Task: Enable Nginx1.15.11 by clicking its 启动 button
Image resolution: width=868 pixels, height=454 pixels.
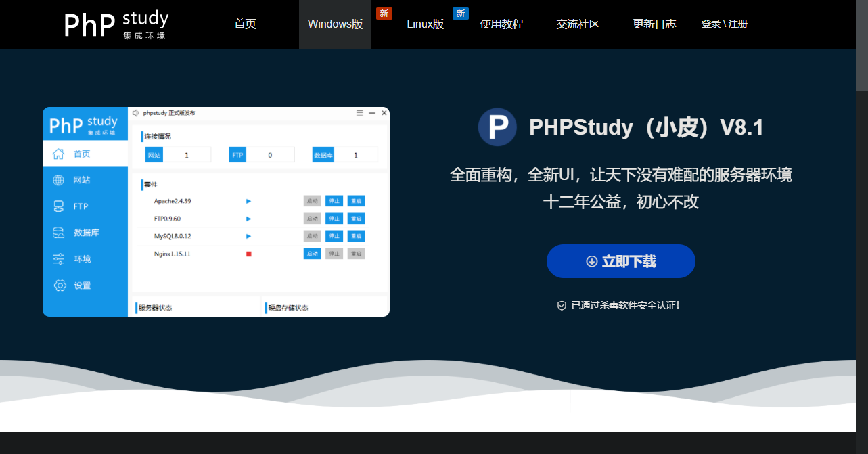Action: (x=312, y=253)
